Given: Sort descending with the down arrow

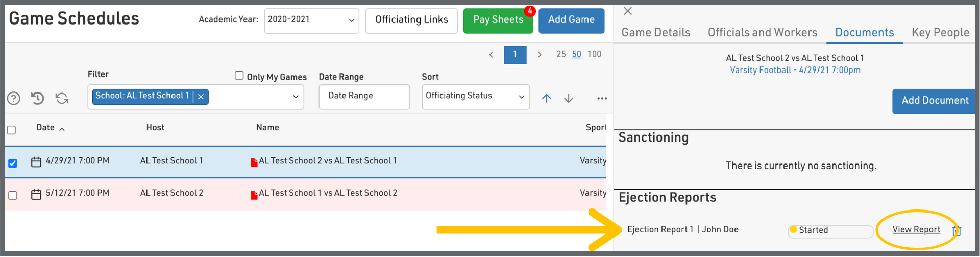Looking at the screenshot, I should click(569, 98).
